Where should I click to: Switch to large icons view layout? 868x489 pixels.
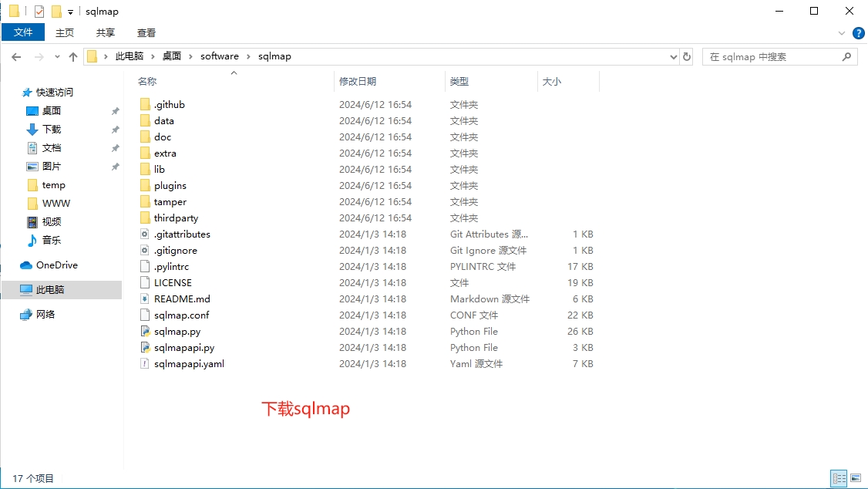point(856,478)
